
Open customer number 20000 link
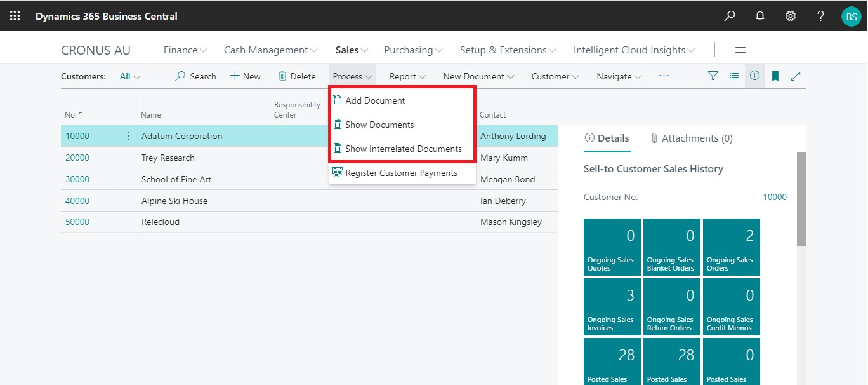77,158
